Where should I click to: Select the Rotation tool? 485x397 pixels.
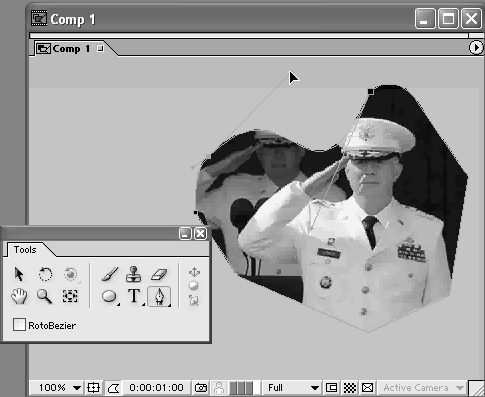point(45,274)
